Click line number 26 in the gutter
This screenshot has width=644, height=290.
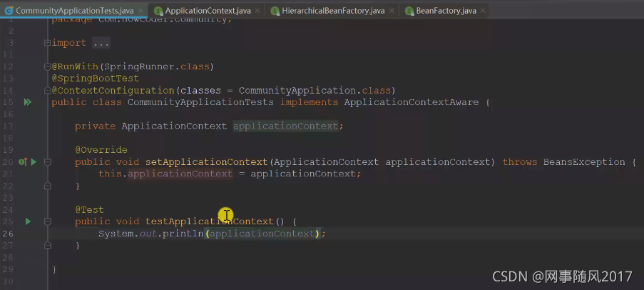tap(9, 234)
